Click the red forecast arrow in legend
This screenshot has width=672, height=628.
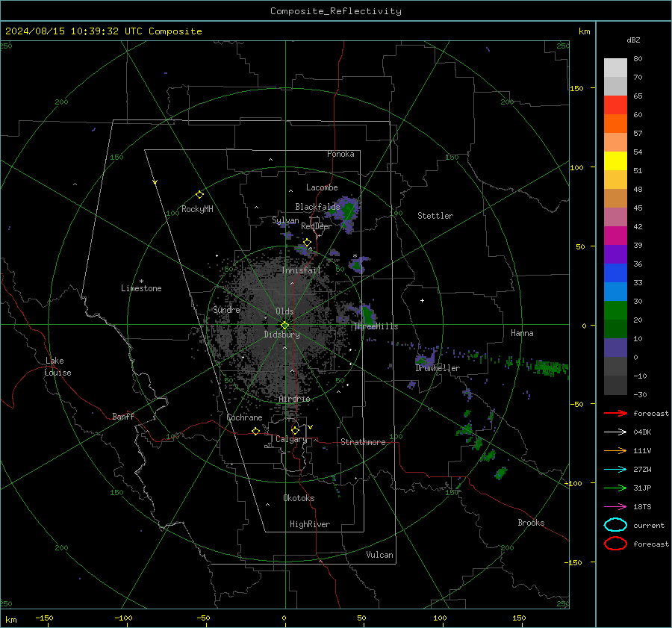point(615,413)
